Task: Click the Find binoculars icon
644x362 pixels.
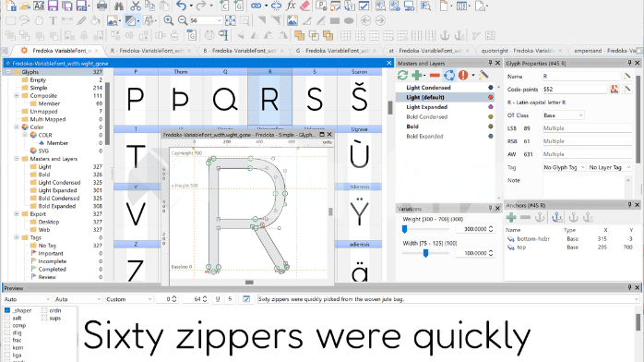Action: coord(119,6)
